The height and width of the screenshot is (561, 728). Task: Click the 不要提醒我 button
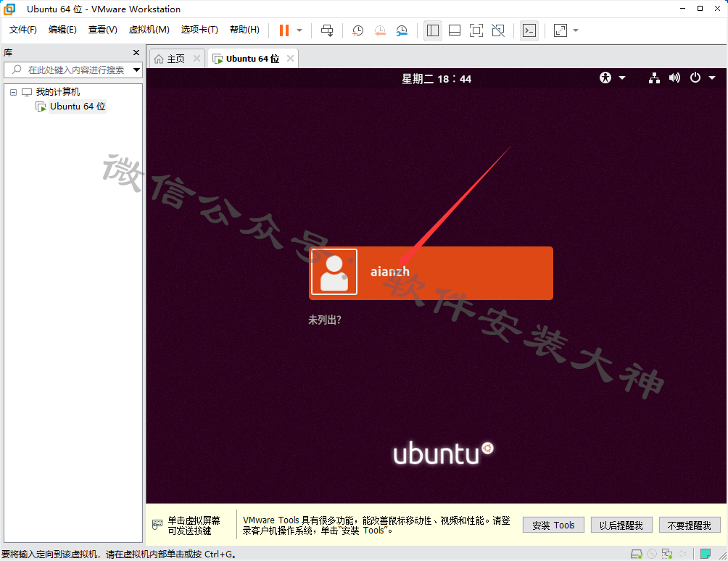pyautogui.click(x=690, y=525)
